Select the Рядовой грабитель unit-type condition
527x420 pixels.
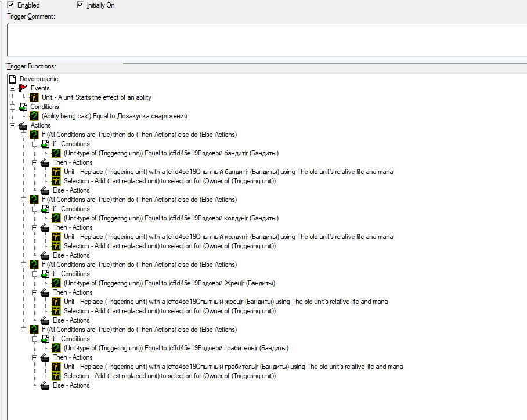[176, 348]
